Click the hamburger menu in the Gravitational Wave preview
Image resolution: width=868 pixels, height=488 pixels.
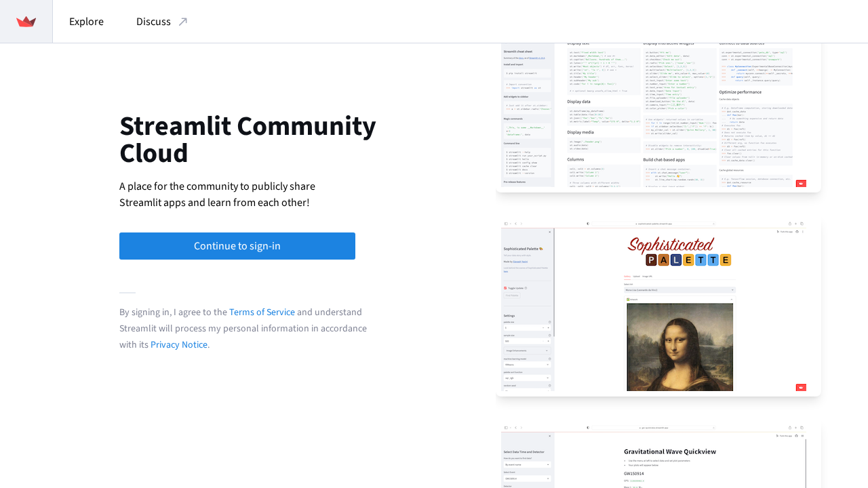[x=802, y=435]
